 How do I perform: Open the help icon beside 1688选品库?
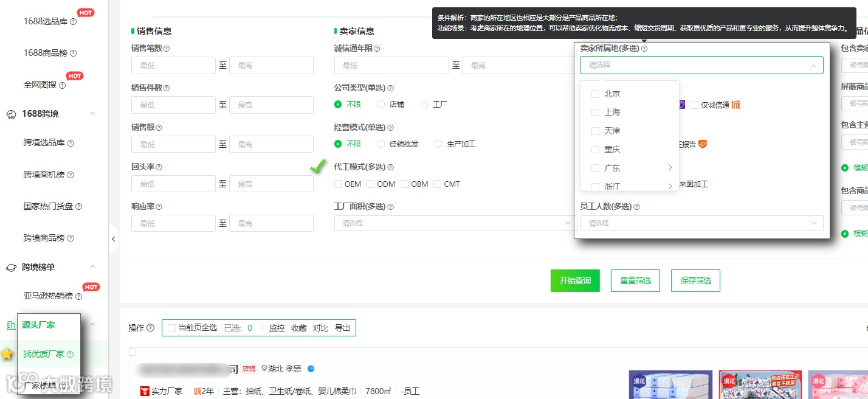[74, 21]
